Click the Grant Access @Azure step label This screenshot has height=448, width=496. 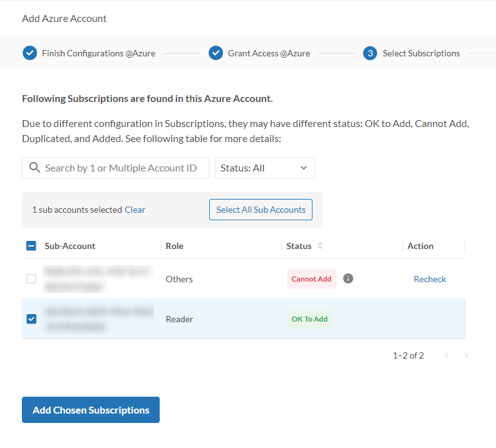[x=269, y=53]
